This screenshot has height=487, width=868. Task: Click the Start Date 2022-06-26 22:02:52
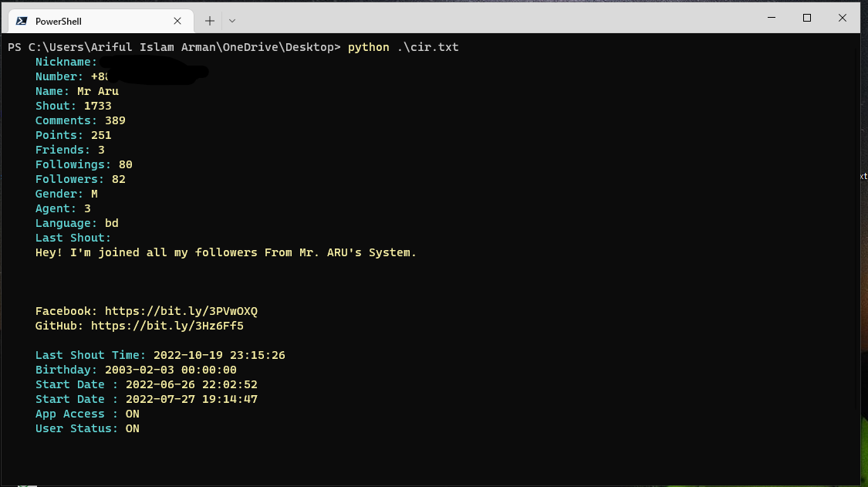click(x=191, y=384)
